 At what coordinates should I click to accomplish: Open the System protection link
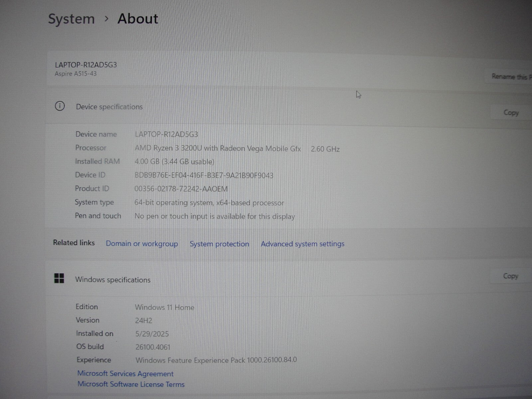(219, 244)
